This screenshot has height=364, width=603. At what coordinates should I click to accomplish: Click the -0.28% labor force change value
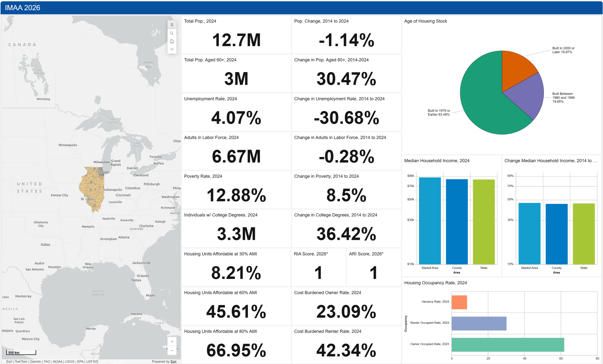point(346,156)
